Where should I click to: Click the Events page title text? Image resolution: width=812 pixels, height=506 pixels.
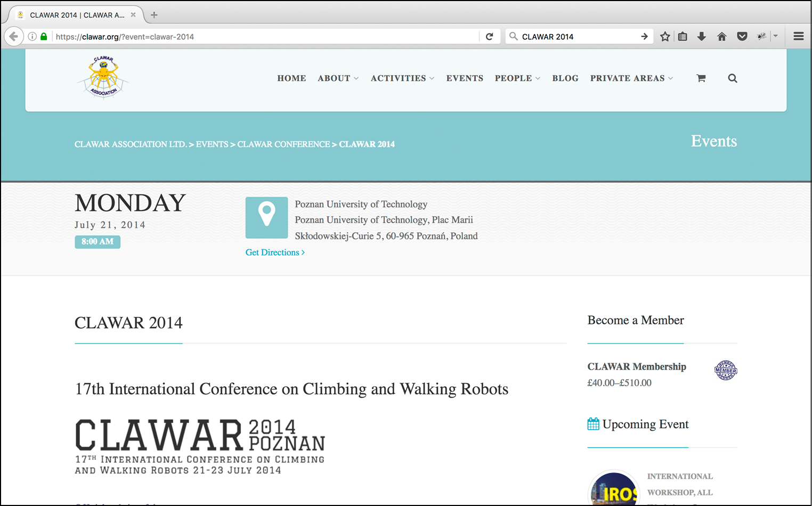[714, 141]
